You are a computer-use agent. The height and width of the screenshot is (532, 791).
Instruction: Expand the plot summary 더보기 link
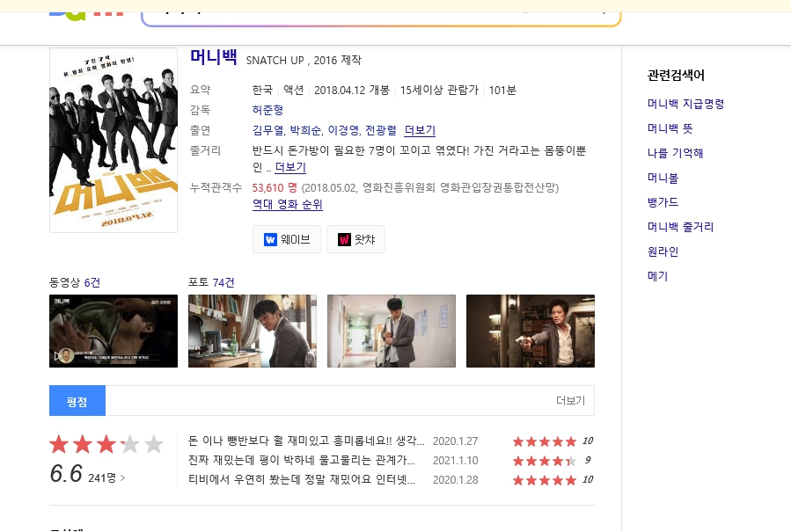[290, 167]
